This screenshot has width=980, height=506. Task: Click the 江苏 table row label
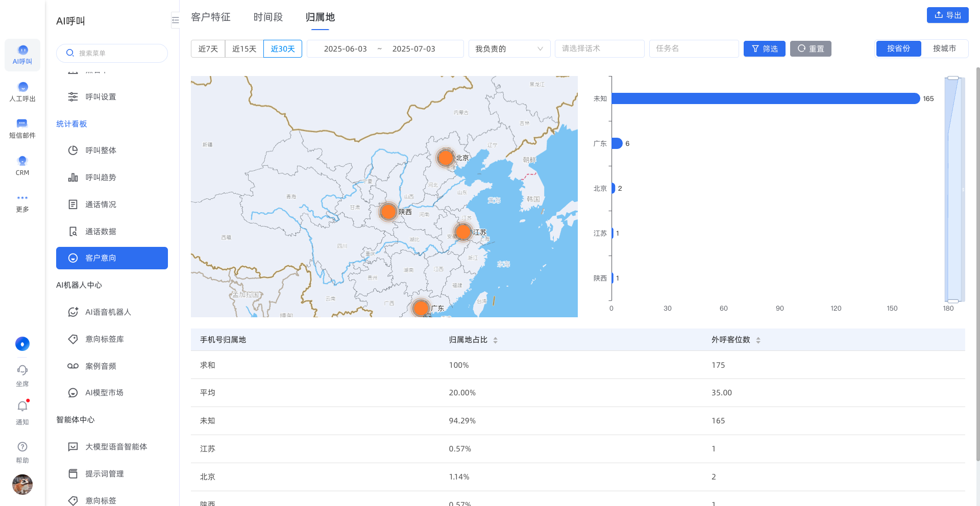[x=207, y=449]
